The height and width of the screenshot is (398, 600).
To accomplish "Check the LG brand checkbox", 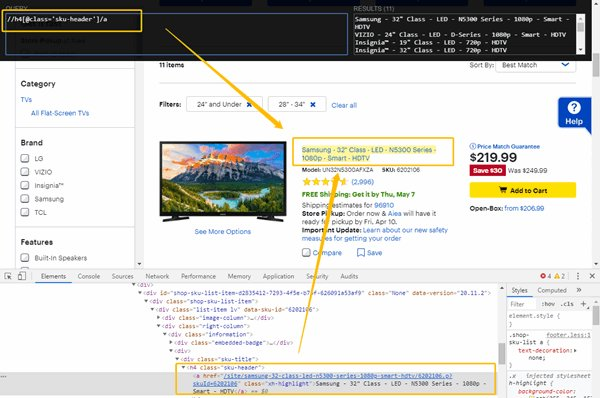I will [x=25, y=158].
